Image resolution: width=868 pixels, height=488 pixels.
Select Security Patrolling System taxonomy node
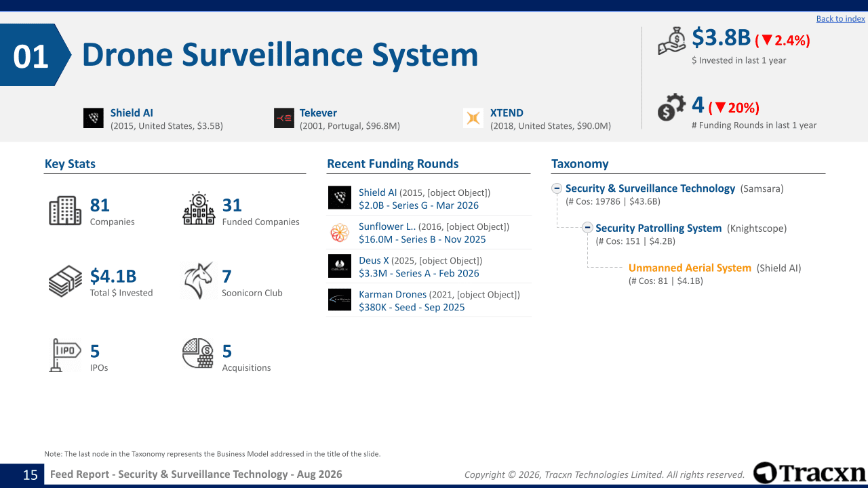tap(658, 228)
